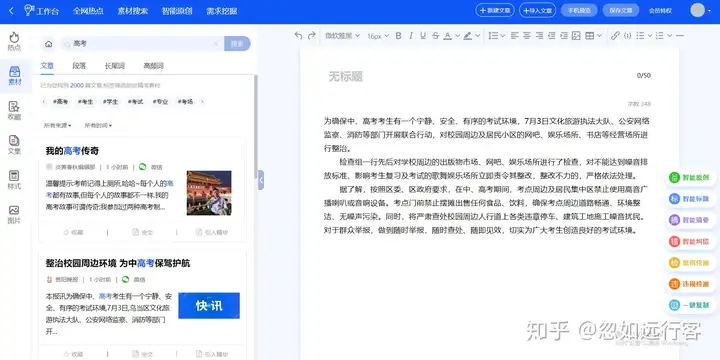
Task: Click the 智能原创 floating tool icon
Action: pos(674,178)
